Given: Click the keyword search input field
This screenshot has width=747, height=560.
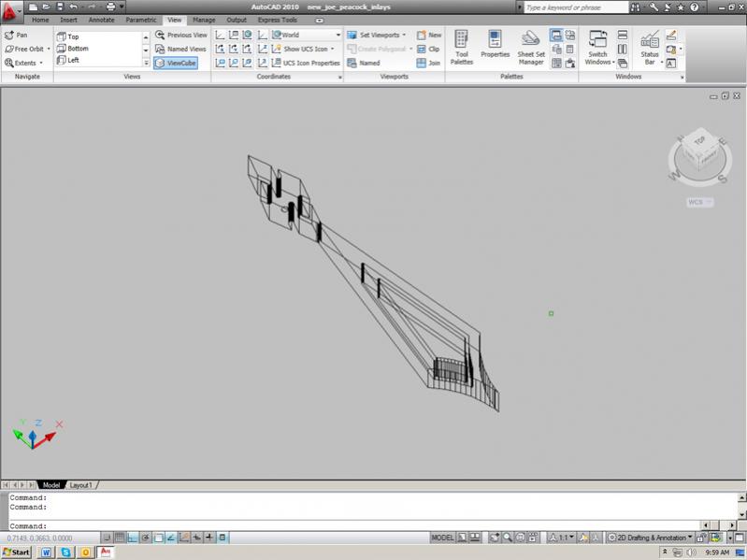Looking at the screenshot, I should [x=576, y=7].
